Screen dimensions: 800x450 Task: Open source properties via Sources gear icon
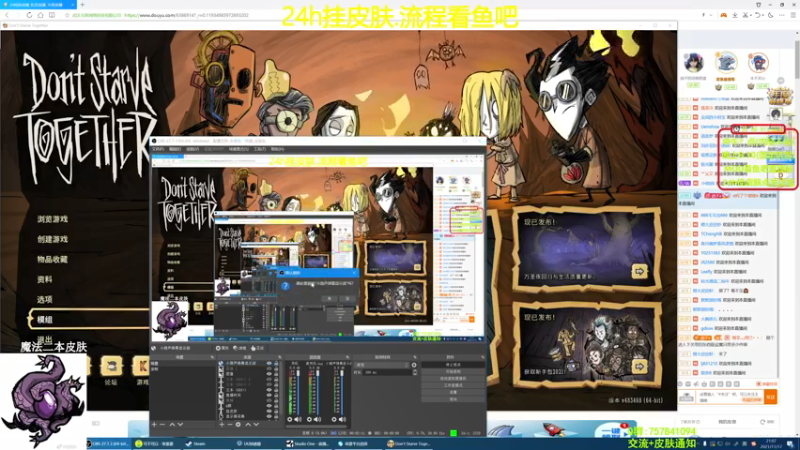click(238, 424)
